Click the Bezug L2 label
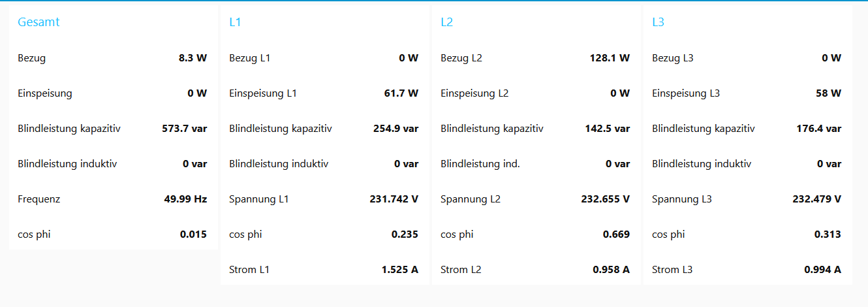 pyautogui.click(x=461, y=58)
